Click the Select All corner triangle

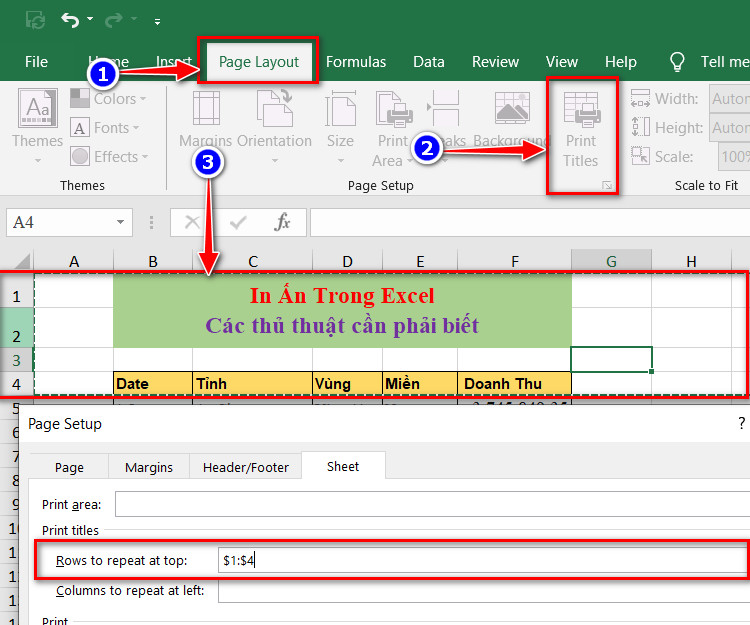click(x=22, y=261)
